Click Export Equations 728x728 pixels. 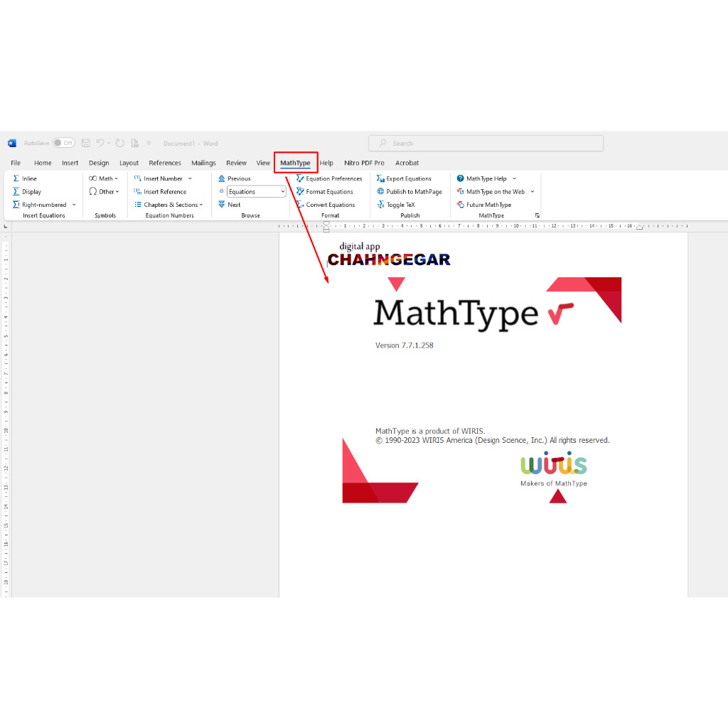[404, 178]
